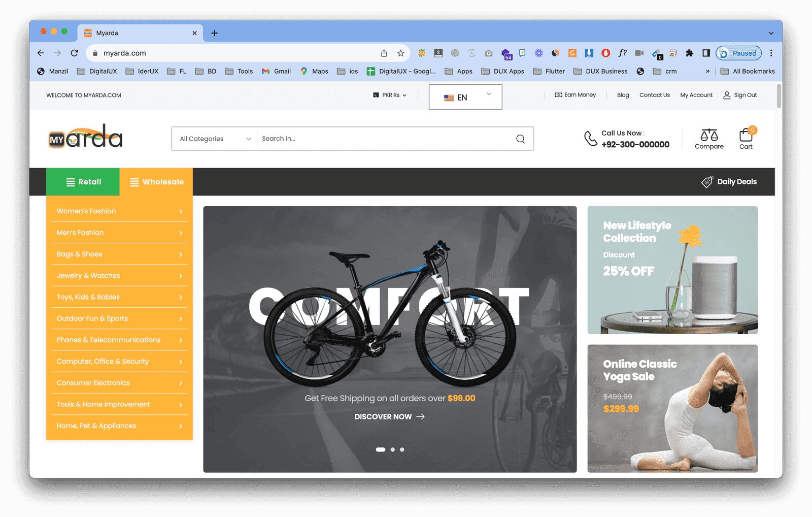The height and width of the screenshot is (517, 812).
Task: Open Tools & Home Improvement menu item
Action: pos(119,404)
